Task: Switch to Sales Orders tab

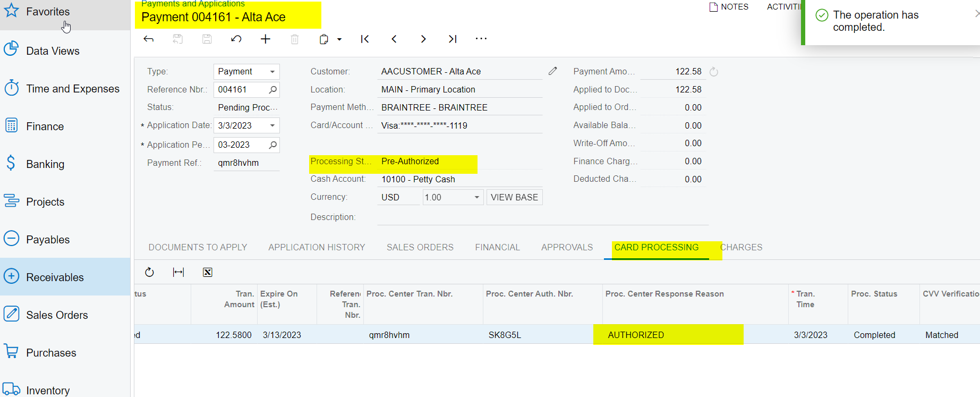Action: coord(420,247)
